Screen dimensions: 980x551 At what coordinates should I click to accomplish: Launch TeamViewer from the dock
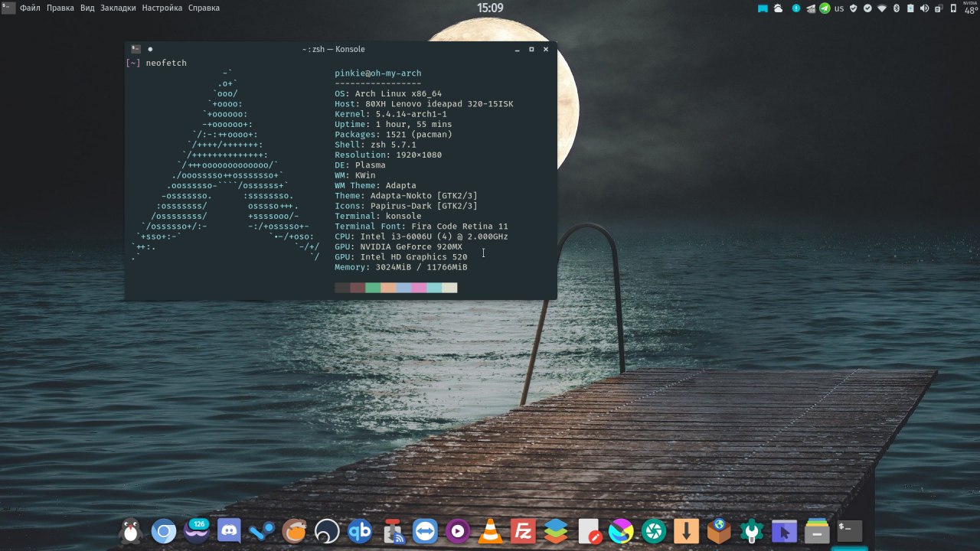(x=425, y=530)
